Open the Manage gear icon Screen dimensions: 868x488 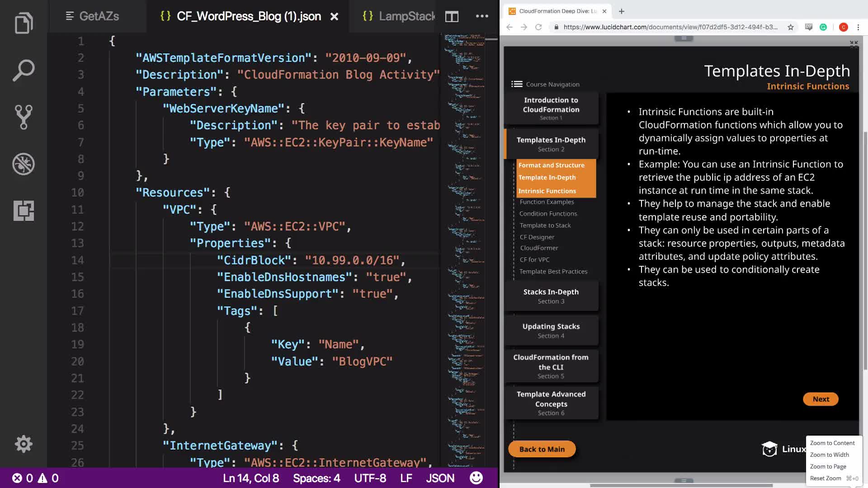pos(24,444)
